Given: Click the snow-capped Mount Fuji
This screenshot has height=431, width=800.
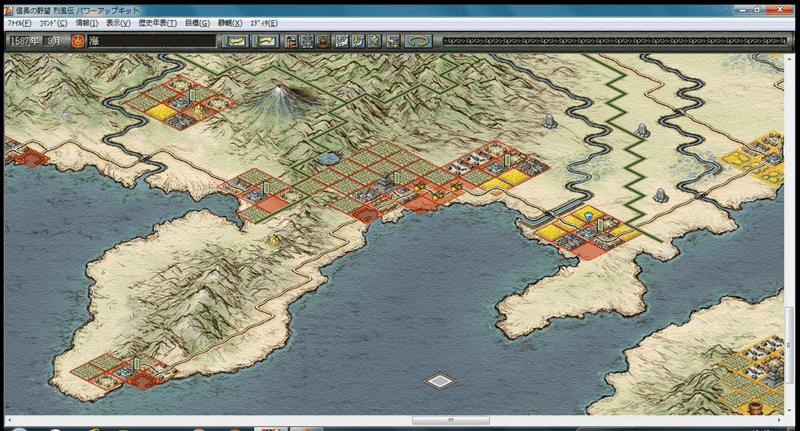Looking at the screenshot, I should click(x=278, y=99).
